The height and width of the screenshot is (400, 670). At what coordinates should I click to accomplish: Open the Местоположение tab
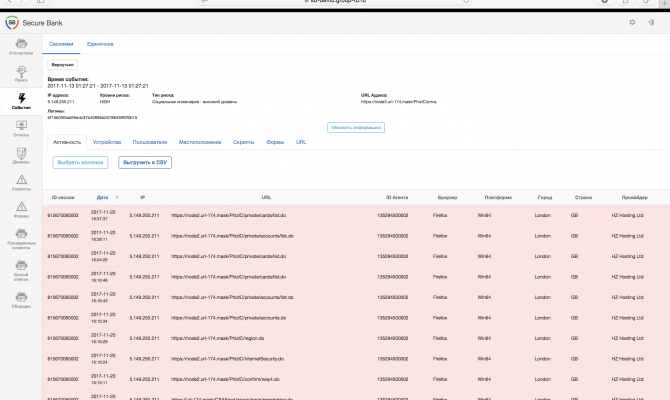point(200,142)
